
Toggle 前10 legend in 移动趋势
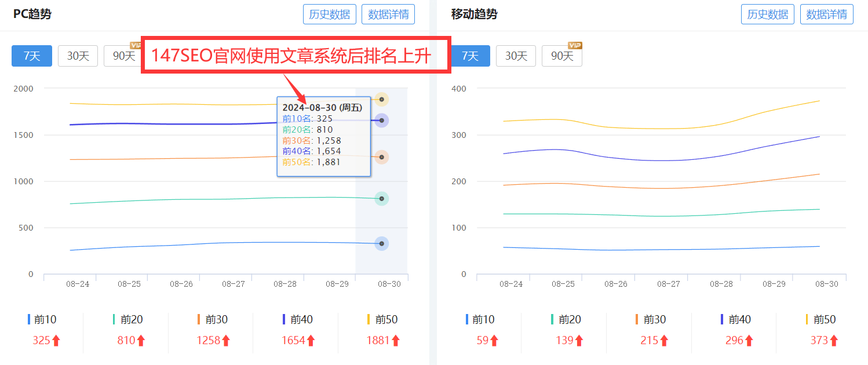coord(480,319)
